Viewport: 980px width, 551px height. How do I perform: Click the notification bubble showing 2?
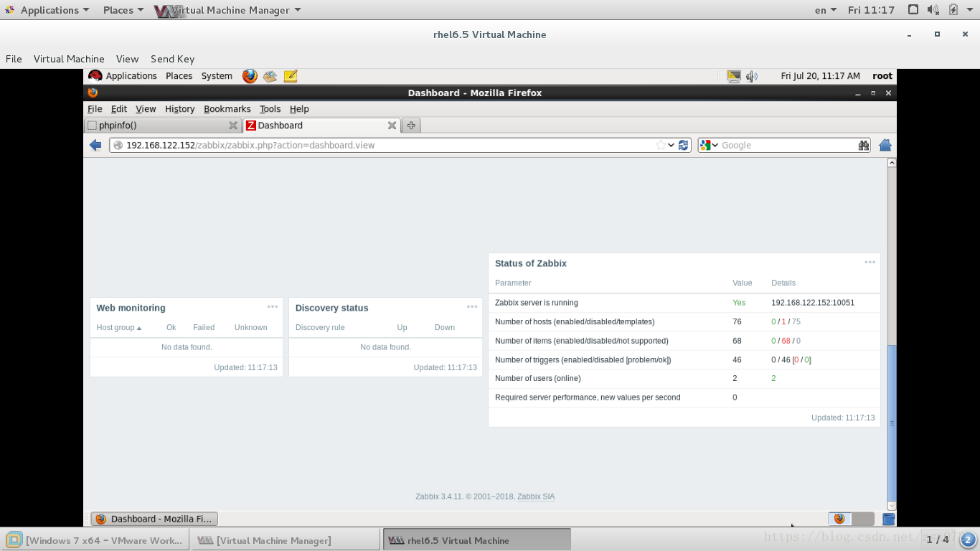click(x=968, y=540)
